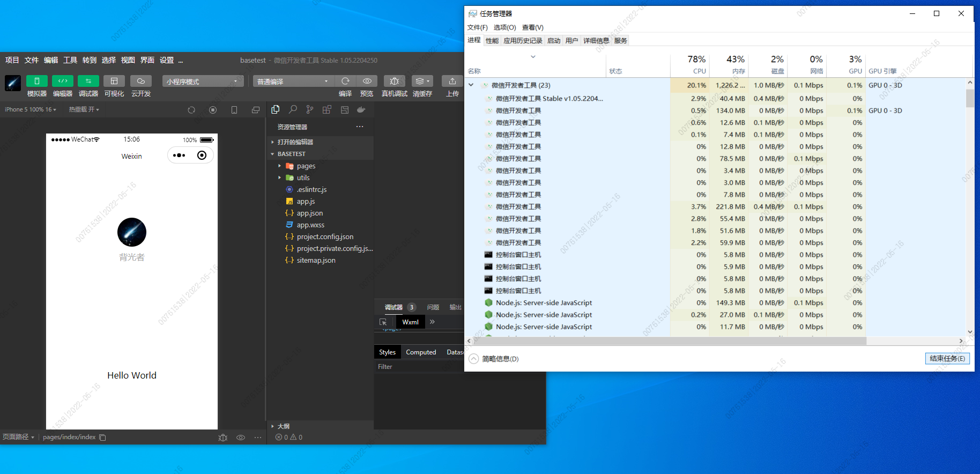Open the extensions blocks icon in editor

tap(327, 109)
